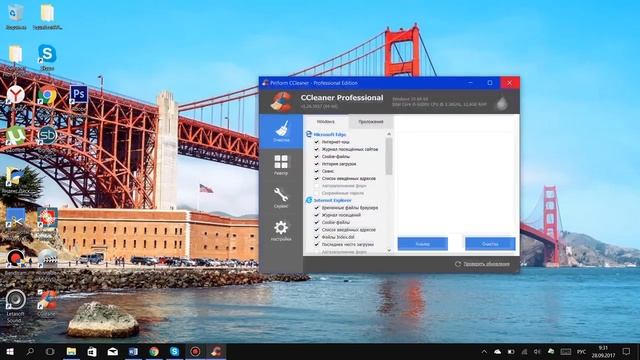Uncheck 'Список введённых адресов' under Internet Explorer

[x=316, y=230]
